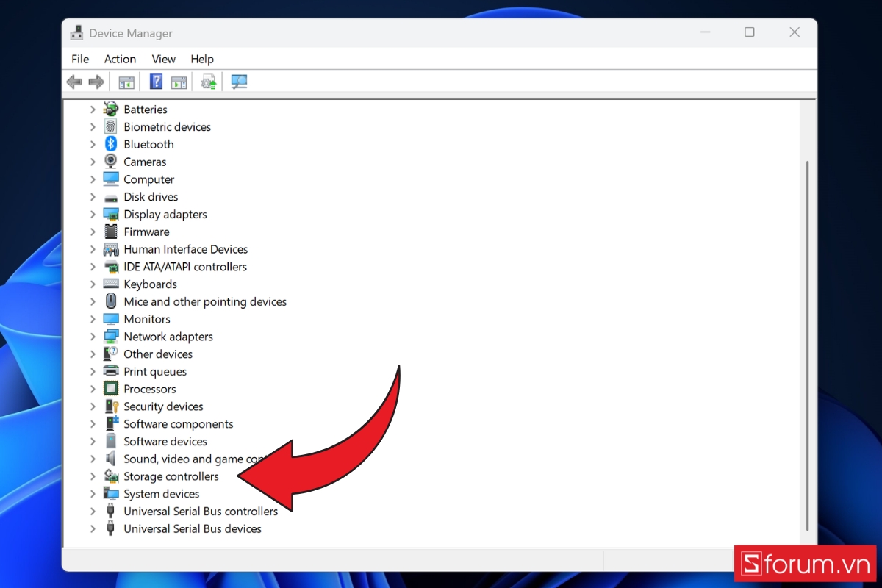The width and height of the screenshot is (882, 588).
Task: Select the "Software components" label
Action: tap(179, 423)
